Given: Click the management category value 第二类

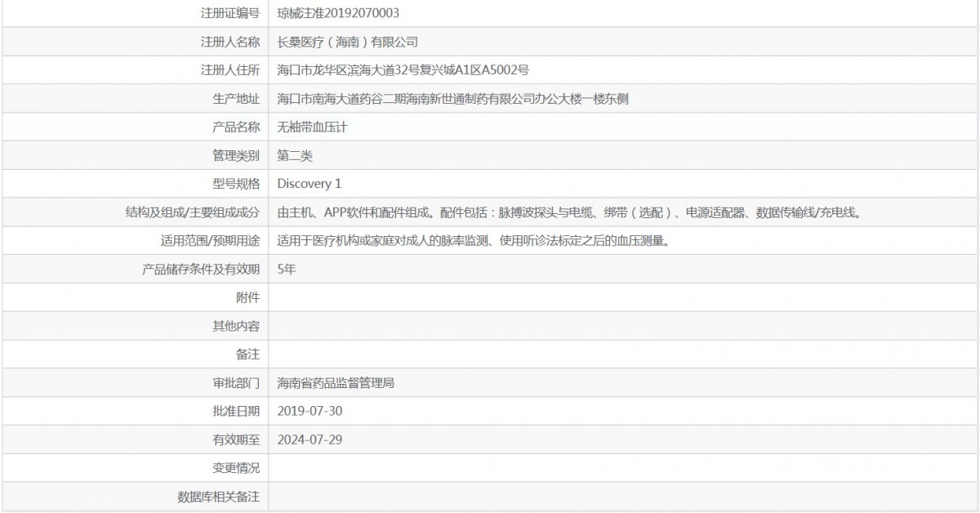Looking at the screenshot, I should click(295, 155).
